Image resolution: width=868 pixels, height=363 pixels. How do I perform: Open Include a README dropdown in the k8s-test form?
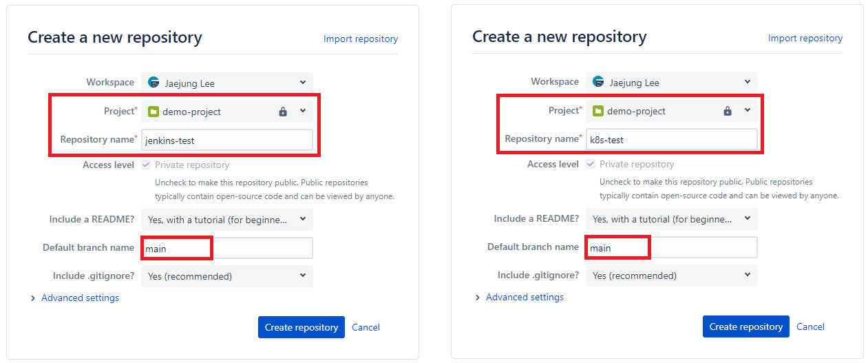[x=672, y=219]
